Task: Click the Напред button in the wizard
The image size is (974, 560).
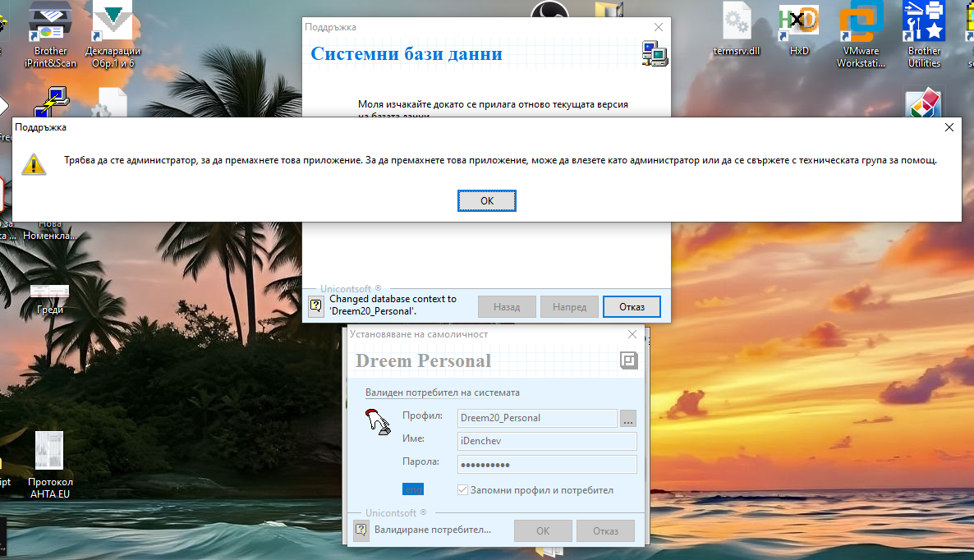Action: (x=569, y=307)
